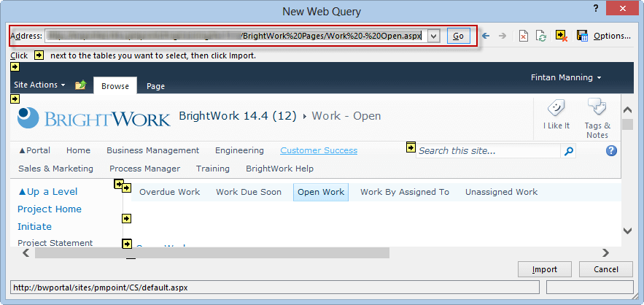
Task: Select Work By Assigned To view
Action: point(405,192)
